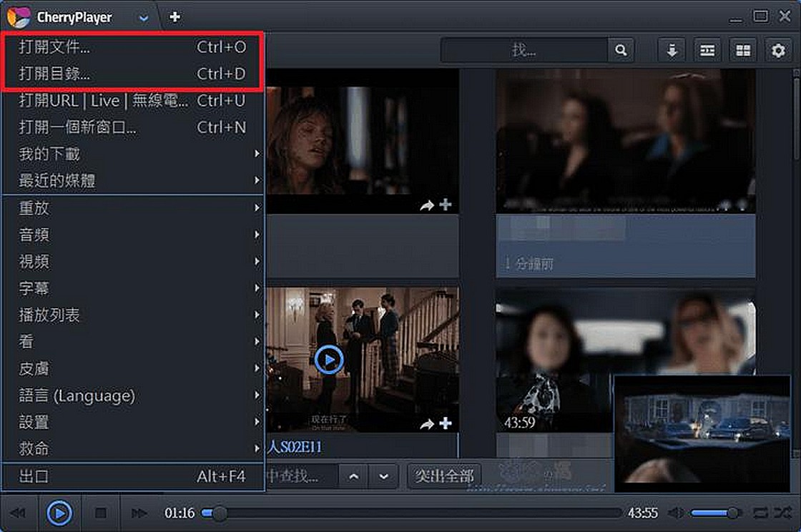Click the play overlay on staircase thumbnail
Image resolution: width=801 pixels, height=532 pixels.
click(x=329, y=360)
